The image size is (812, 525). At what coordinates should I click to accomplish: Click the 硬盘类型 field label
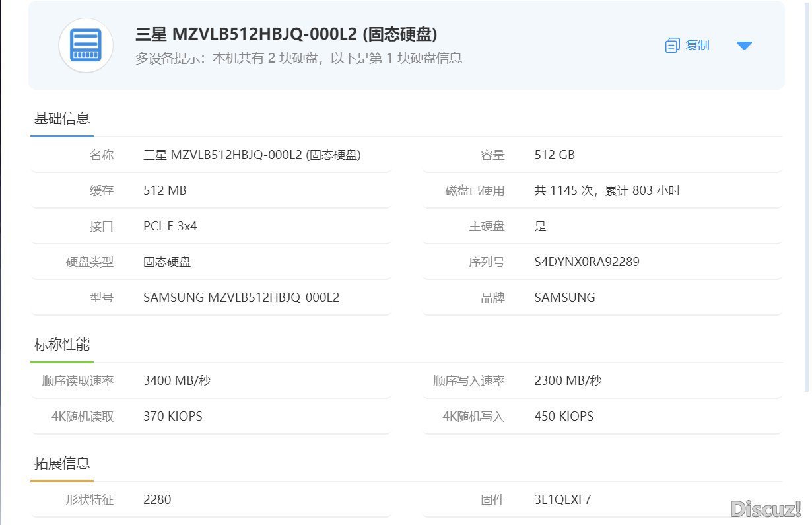pyautogui.click(x=90, y=262)
